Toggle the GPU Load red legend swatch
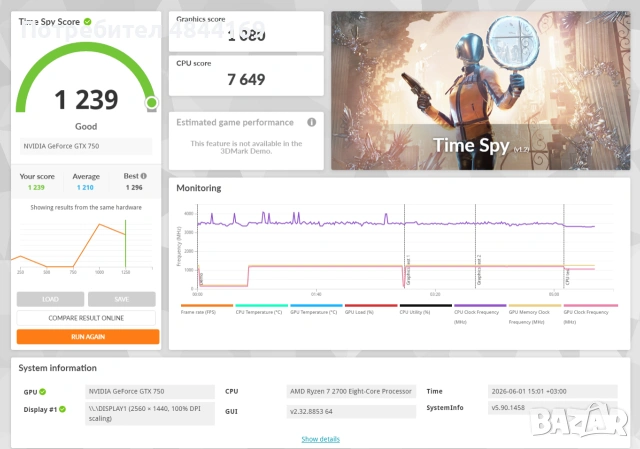 tap(371, 305)
